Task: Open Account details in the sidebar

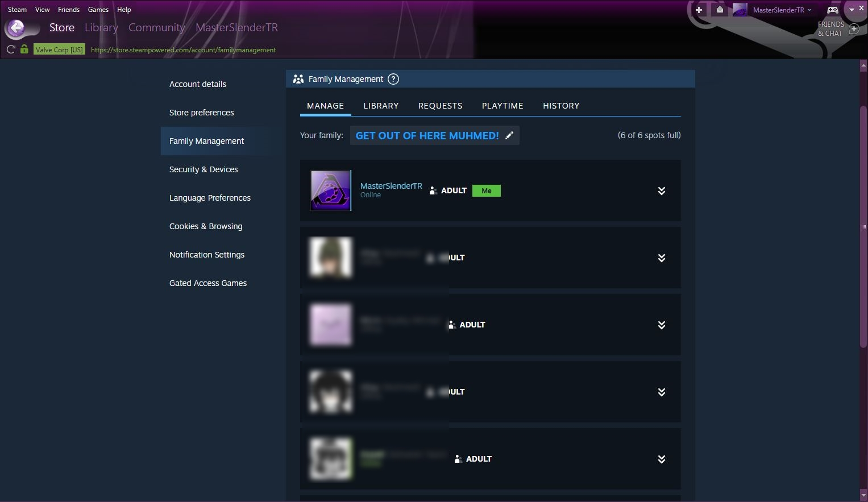Action: (198, 84)
